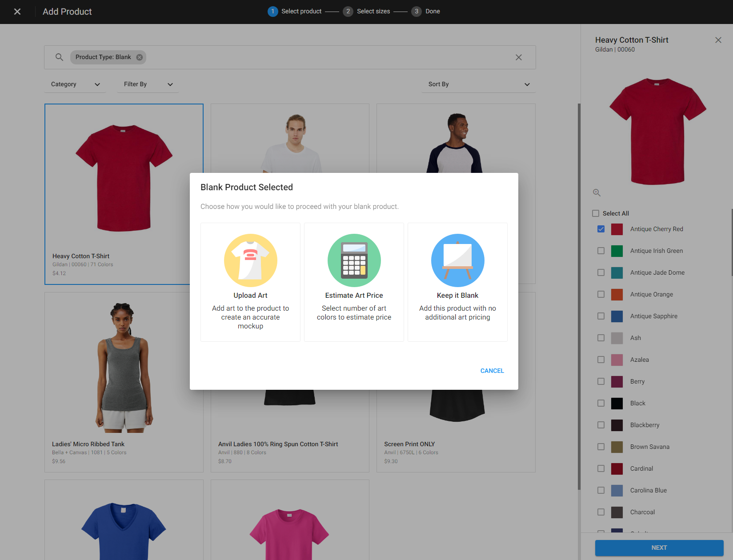Click the Upload Art t-shirt icon
Screen dimensions: 733x560
pyautogui.click(x=250, y=260)
